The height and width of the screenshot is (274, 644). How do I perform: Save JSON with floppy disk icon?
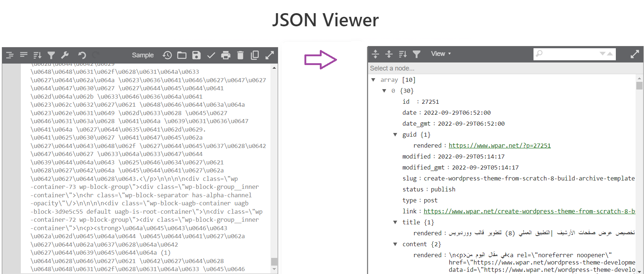click(196, 55)
